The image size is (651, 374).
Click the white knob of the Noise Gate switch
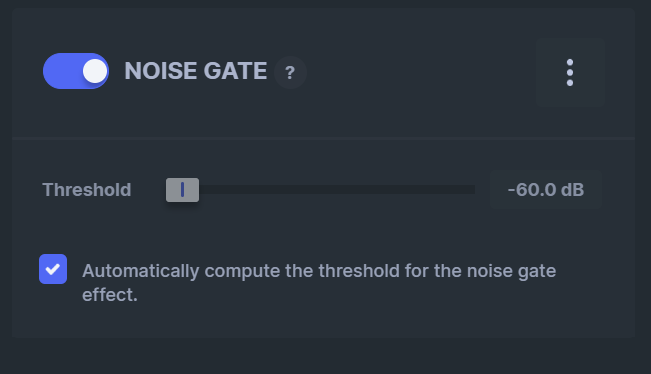click(95, 71)
